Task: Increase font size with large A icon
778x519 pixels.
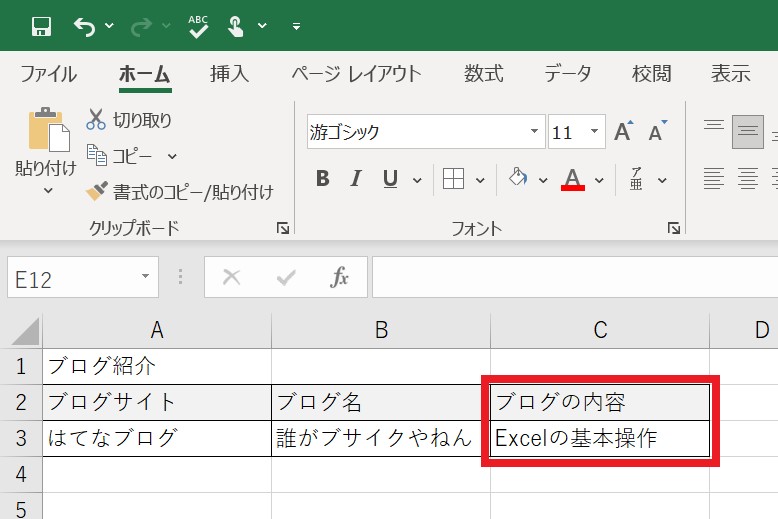Action: click(624, 131)
